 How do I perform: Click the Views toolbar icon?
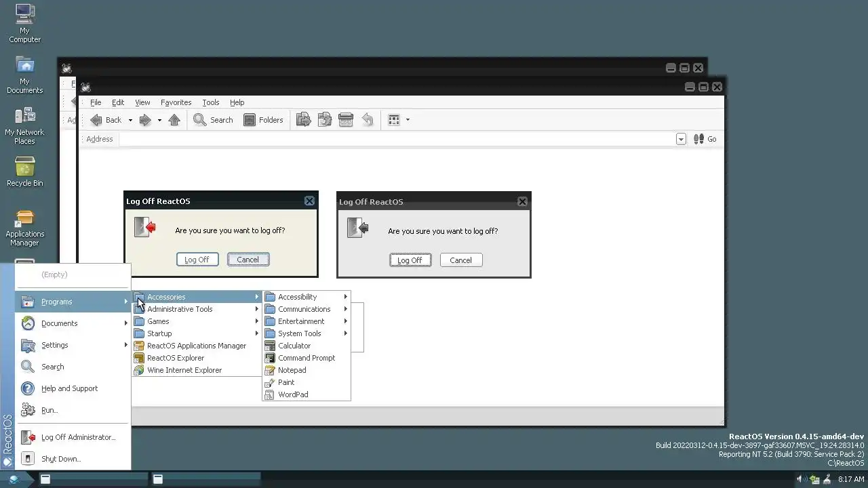coord(394,120)
